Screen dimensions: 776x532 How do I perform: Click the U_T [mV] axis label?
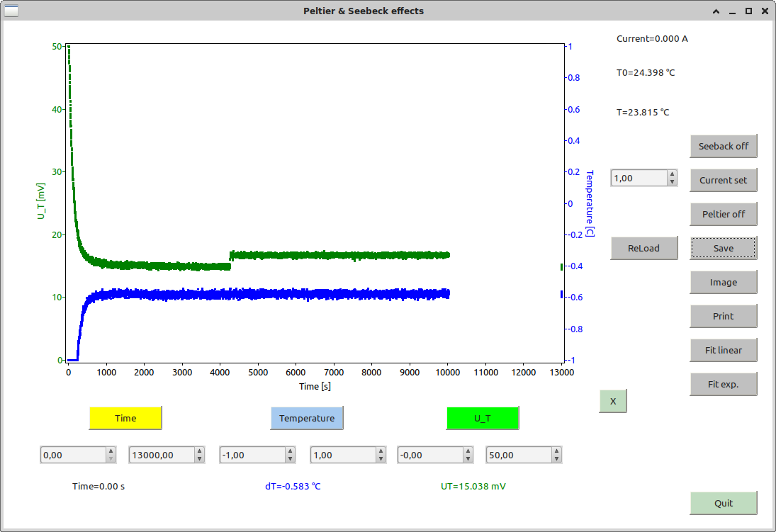coord(40,201)
